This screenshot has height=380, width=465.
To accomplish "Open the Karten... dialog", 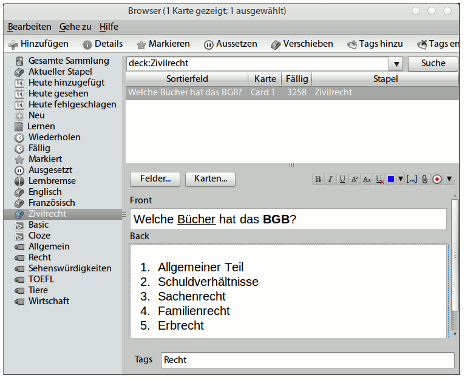I will click(210, 179).
